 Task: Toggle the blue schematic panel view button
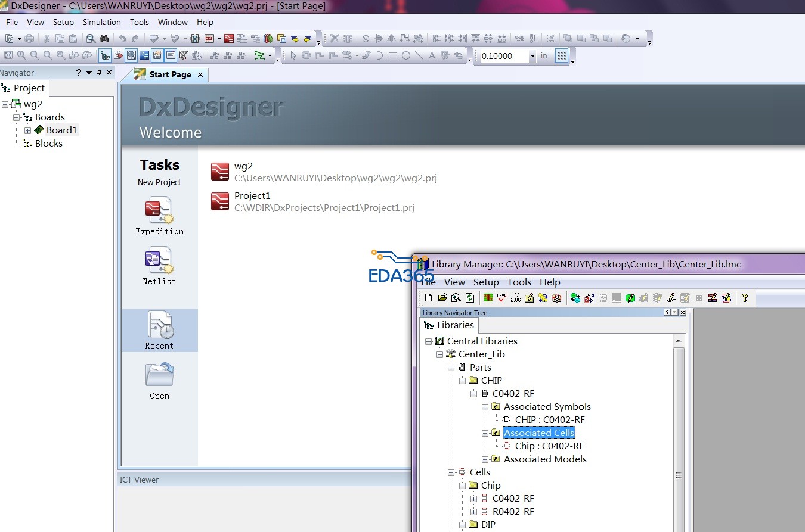(x=144, y=55)
